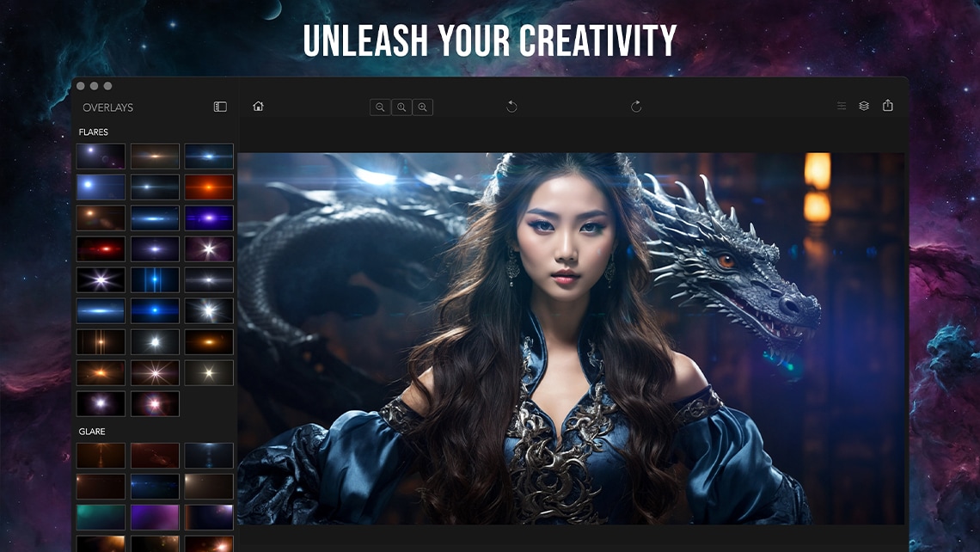The width and height of the screenshot is (980, 552).
Task: Click the zoom out magnifier button
Action: (x=380, y=107)
